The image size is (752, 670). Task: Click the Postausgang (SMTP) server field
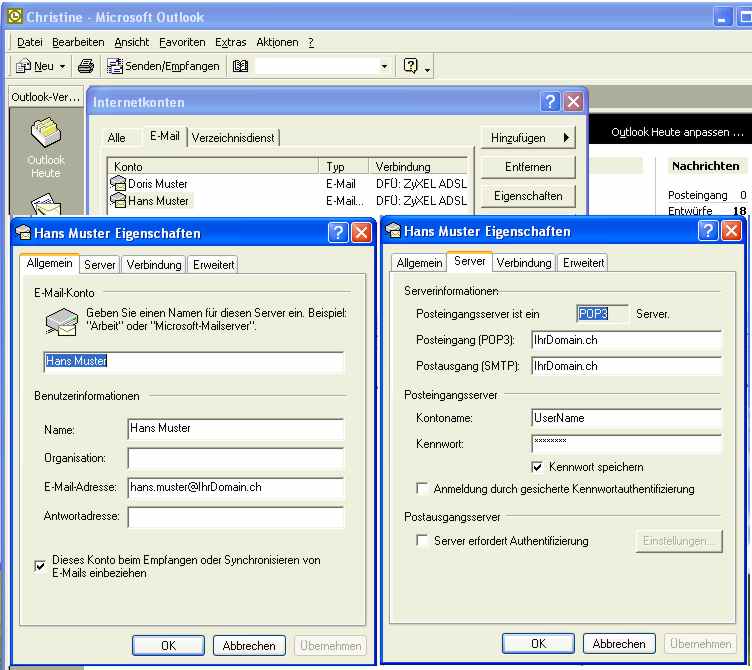[626, 366]
